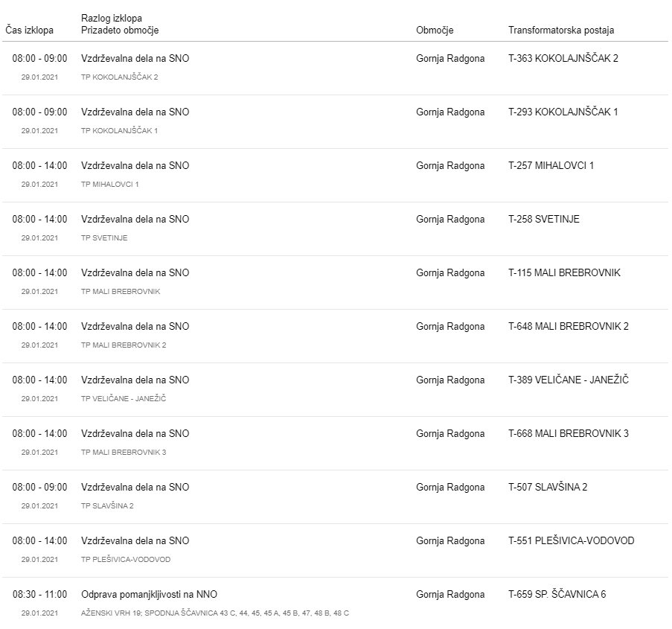Click the Razlog izklopa header text

[x=112, y=18]
